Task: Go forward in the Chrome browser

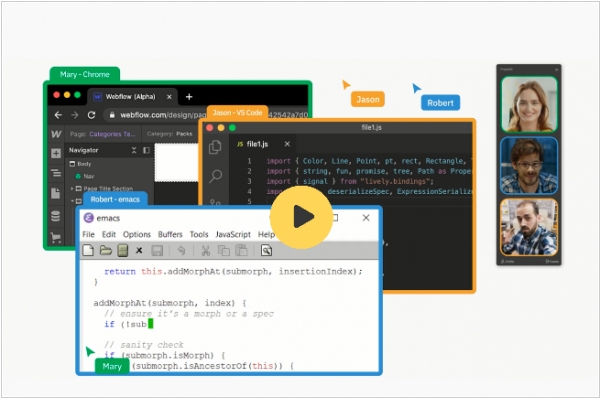Action: point(75,115)
